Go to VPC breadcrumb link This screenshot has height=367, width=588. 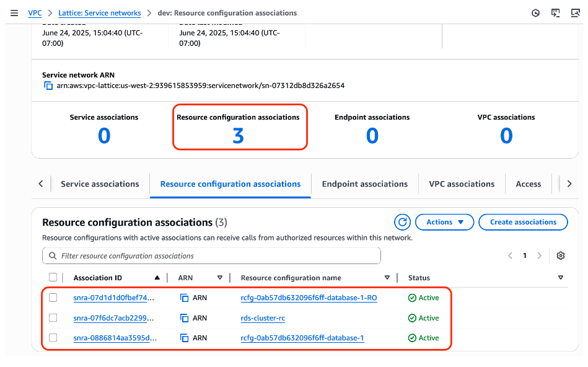pyautogui.click(x=35, y=13)
